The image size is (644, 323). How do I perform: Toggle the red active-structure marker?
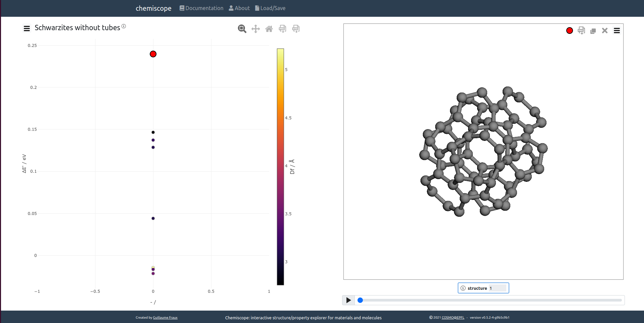[570, 30]
